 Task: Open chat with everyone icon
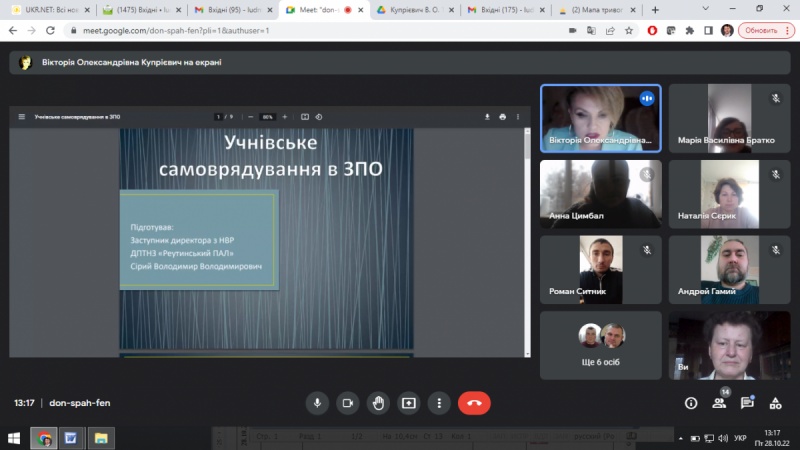(747, 403)
